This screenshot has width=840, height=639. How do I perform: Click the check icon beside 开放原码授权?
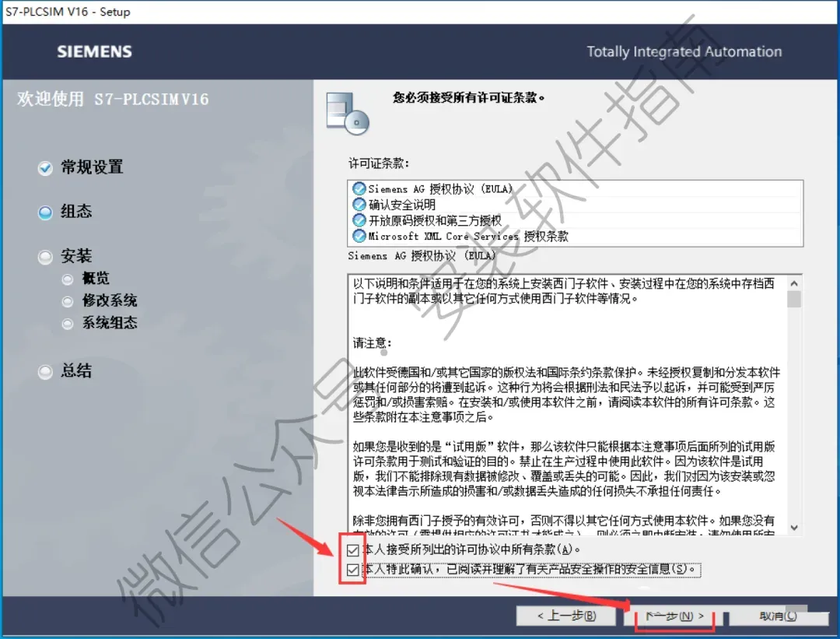(359, 220)
